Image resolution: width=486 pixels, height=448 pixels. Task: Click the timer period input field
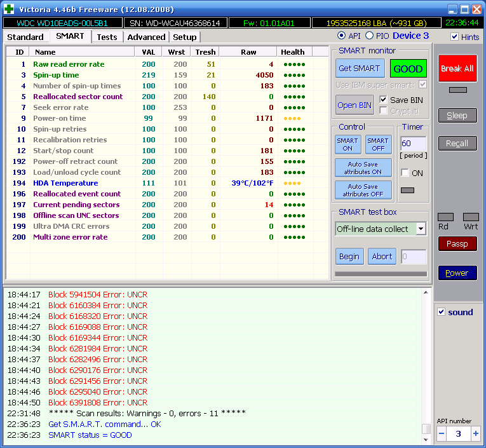(x=412, y=144)
